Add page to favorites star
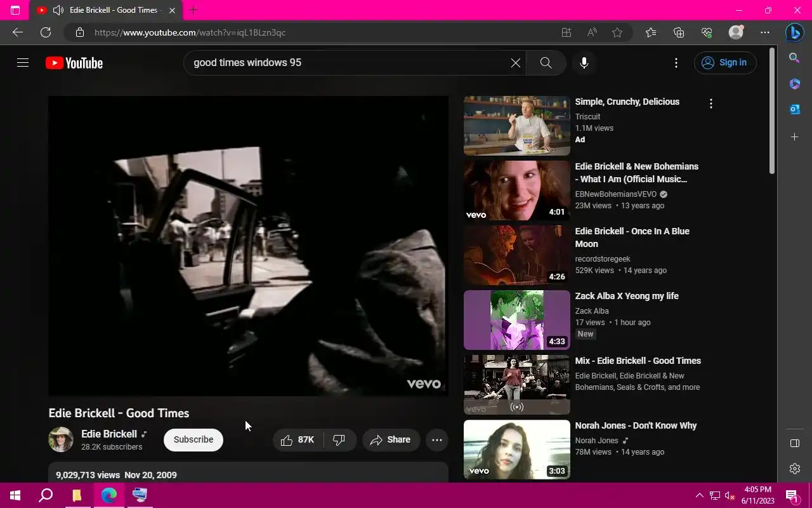Image resolution: width=812 pixels, height=508 pixels. pos(617,32)
